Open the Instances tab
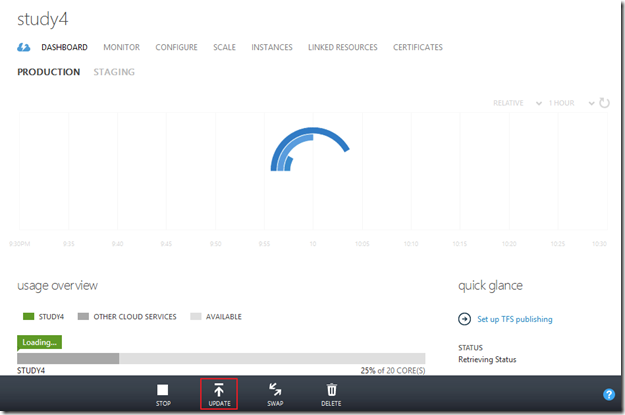The width and height of the screenshot is (625, 415). click(272, 47)
